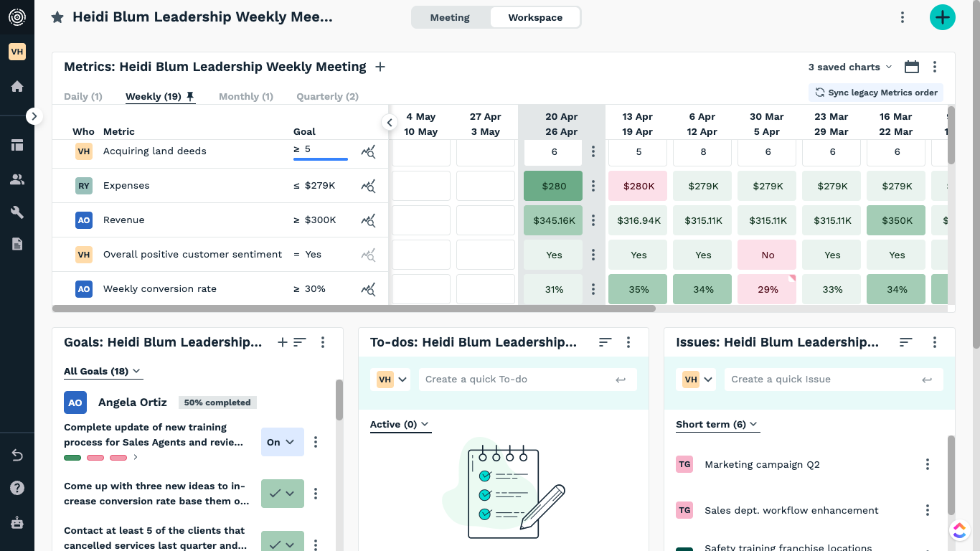Click the metrics table horizontal scrollbar

(354, 309)
